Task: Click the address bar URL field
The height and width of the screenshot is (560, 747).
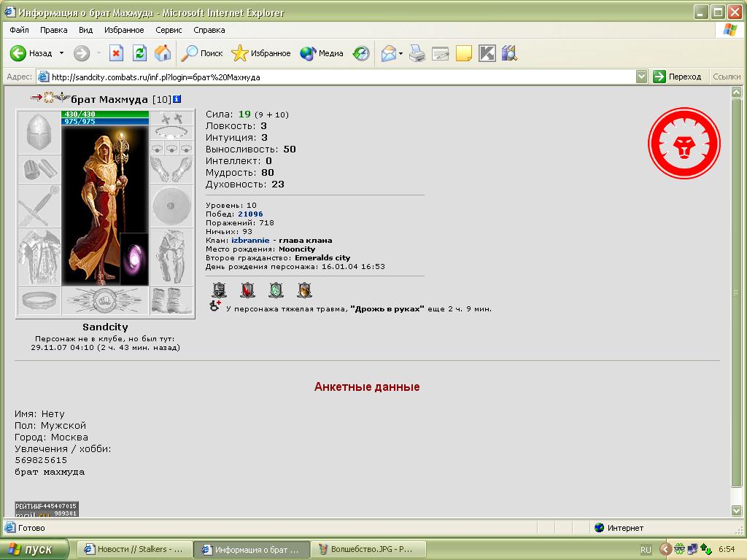Action: point(336,77)
